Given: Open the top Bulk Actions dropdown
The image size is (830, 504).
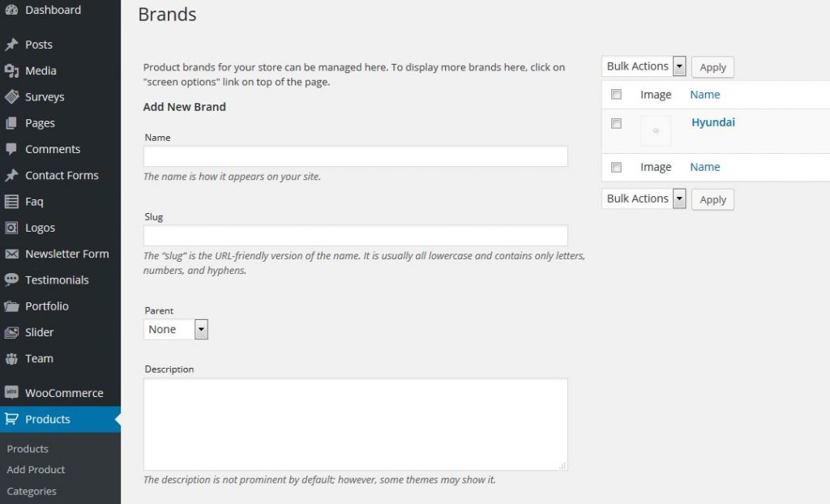Looking at the screenshot, I should (644, 66).
